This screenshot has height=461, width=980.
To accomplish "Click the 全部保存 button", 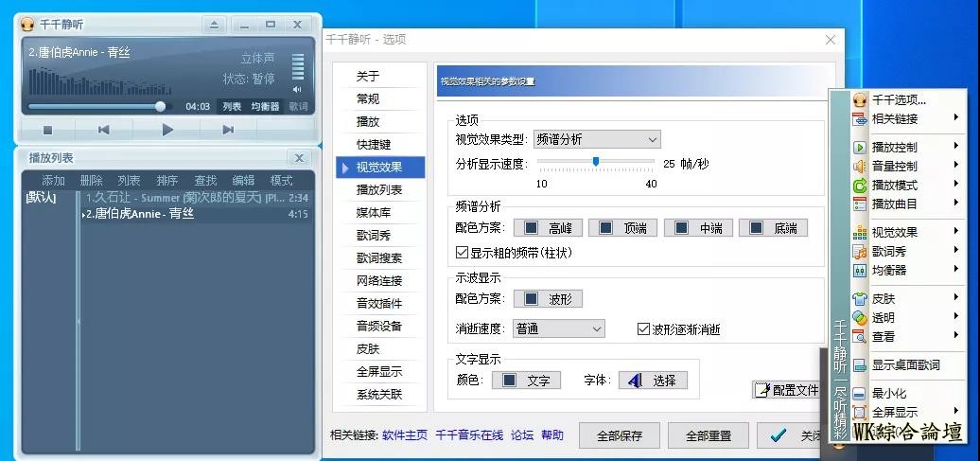I will (x=620, y=436).
